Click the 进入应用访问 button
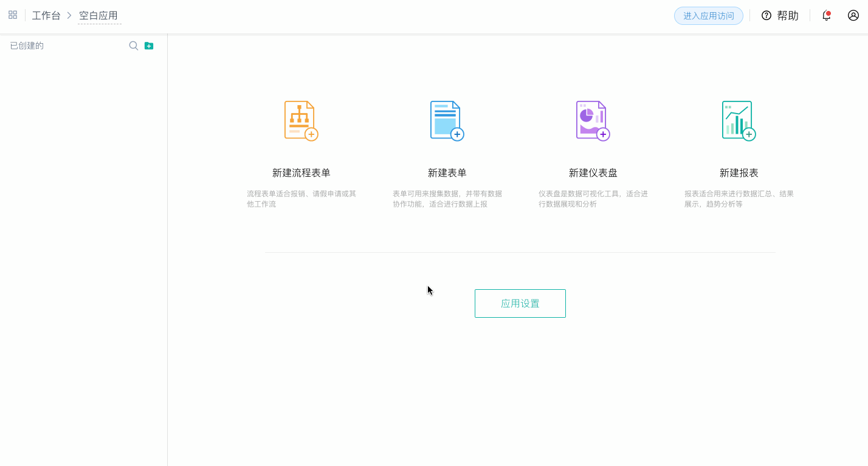Image resolution: width=868 pixels, height=466 pixels. 708,16
